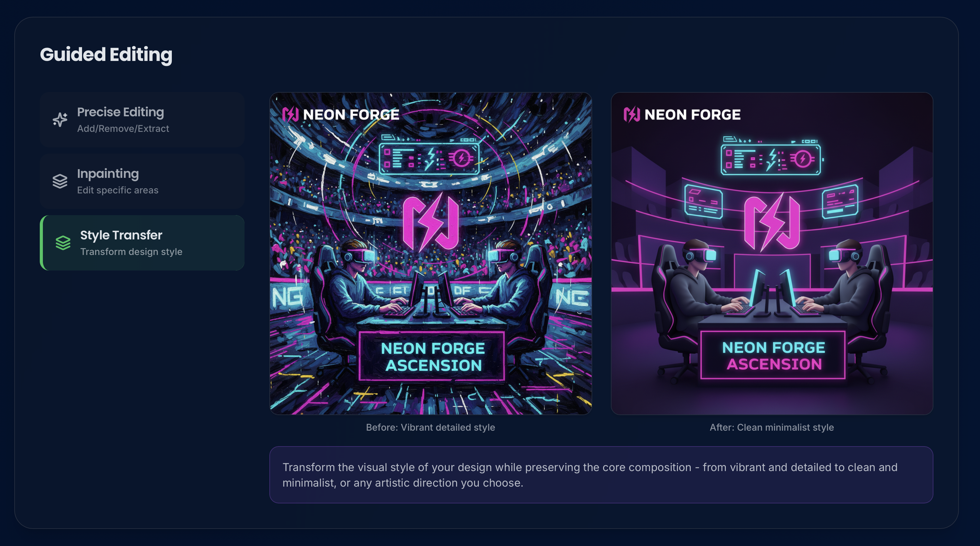
Task: Switch to the Inpainting tab
Action: (x=142, y=181)
